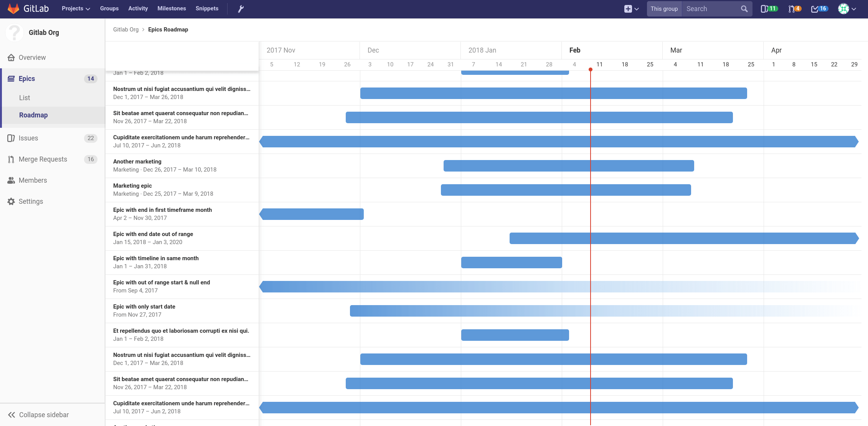
Task: Select the Snippets menu item
Action: point(207,8)
